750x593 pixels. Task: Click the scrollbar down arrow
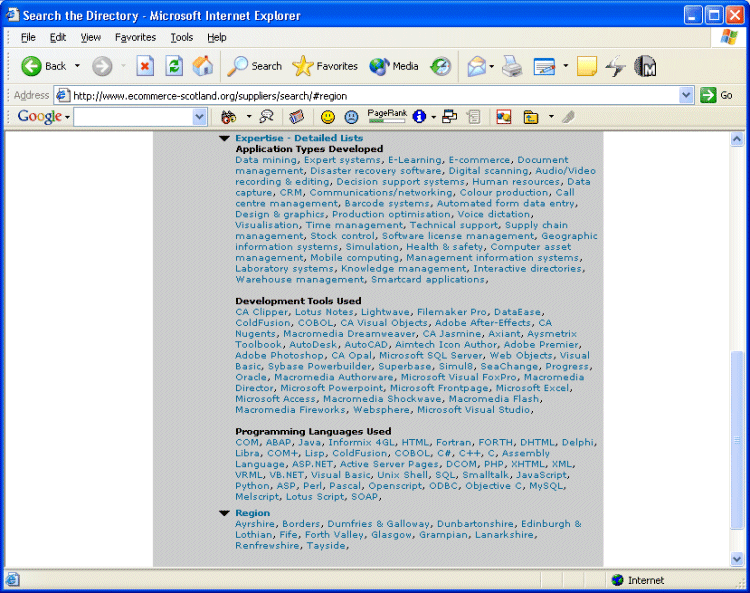click(x=737, y=558)
